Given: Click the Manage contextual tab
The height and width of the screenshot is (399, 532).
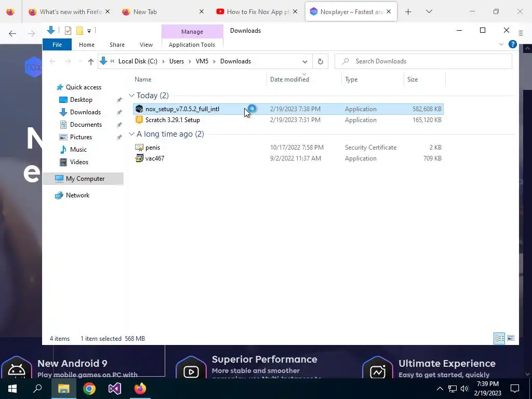Looking at the screenshot, I should coord(192,32).
